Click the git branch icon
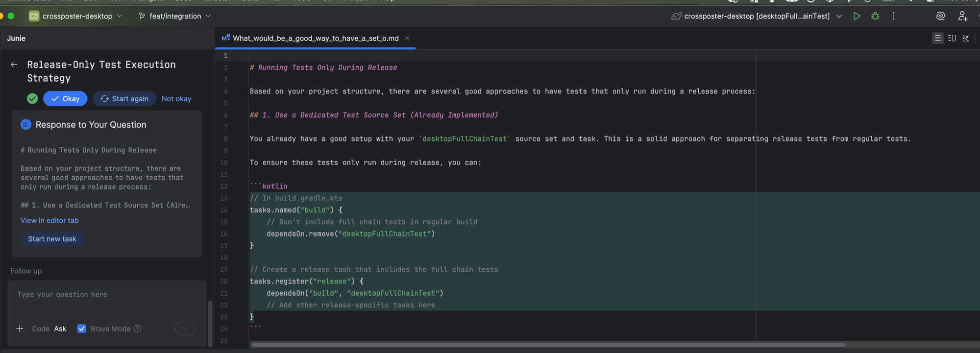 pyautogui.click(x=142, y=16)
